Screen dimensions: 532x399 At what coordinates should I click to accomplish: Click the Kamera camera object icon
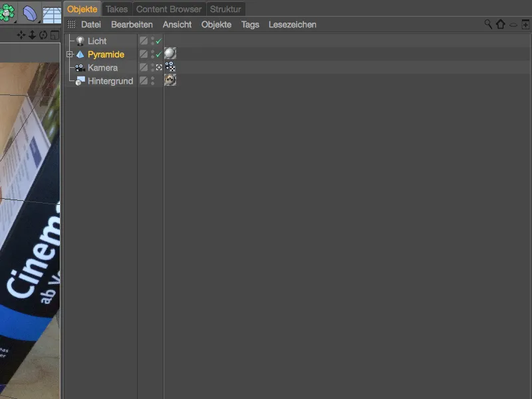click(80, 68)
